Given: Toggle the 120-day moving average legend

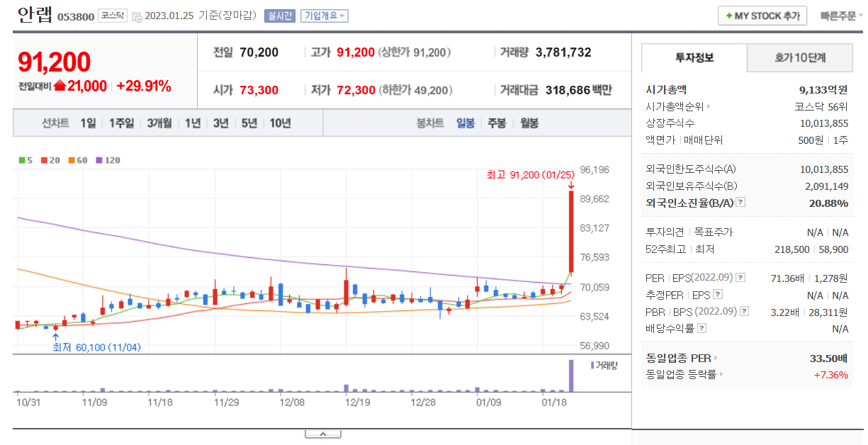Looking at the screenshot, I should (x=107, y=160).
